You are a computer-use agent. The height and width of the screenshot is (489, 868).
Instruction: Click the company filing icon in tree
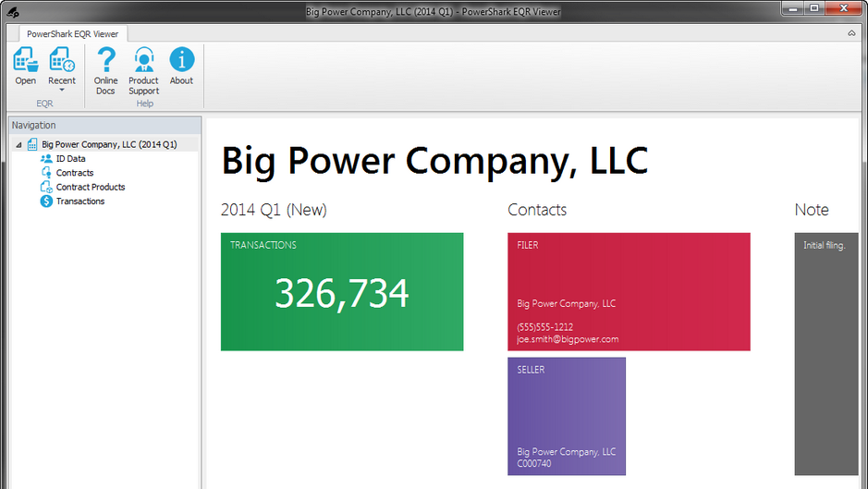pos(32,144)
